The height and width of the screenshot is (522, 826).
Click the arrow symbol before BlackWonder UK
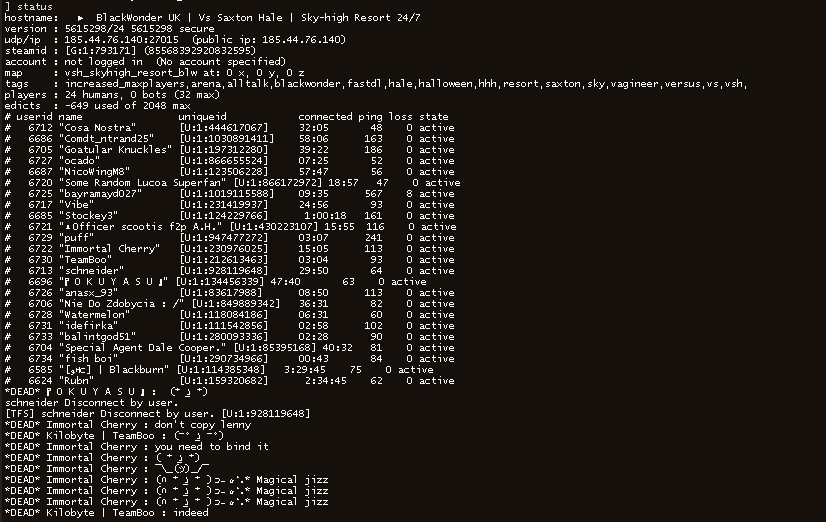[80, 18]
